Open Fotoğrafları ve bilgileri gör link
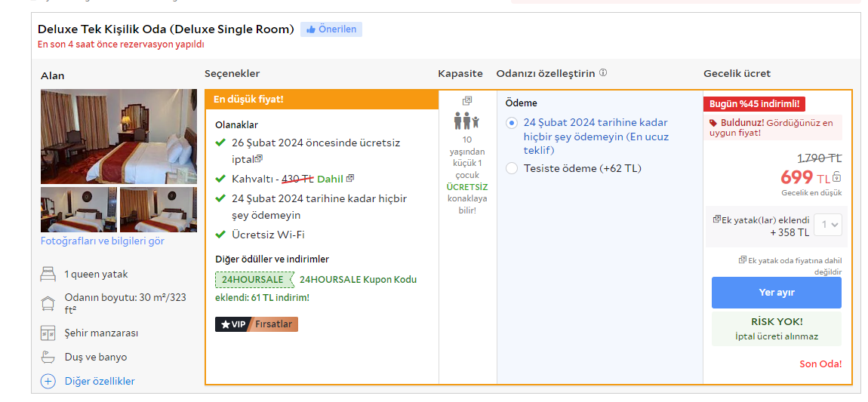This screenshot has height=402, width=868. [103, 241]
